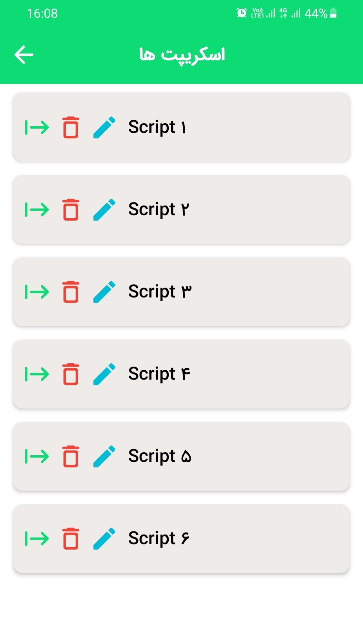The image size is (363, 644).
Task: Edit Script ۵ with the pencil icon
Action: (104, 456)
